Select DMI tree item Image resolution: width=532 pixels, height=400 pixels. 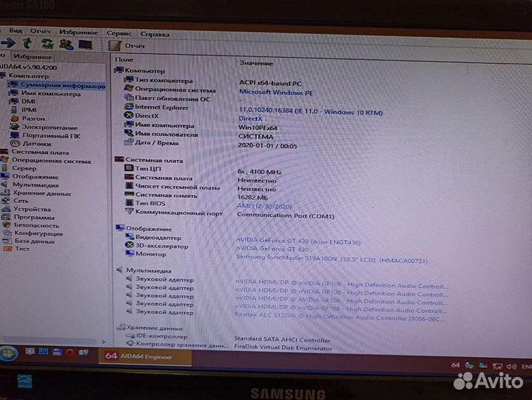point(29,101)
